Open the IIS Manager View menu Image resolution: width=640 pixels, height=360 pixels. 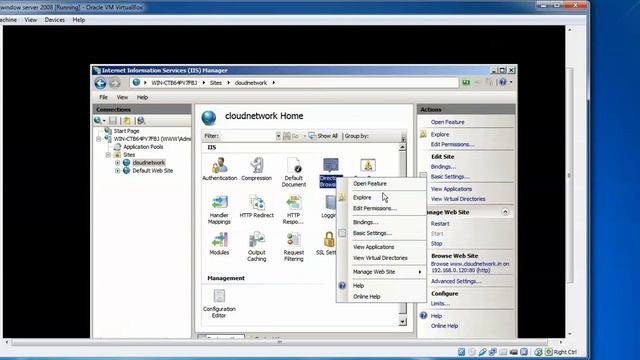(x=122, y=97)
